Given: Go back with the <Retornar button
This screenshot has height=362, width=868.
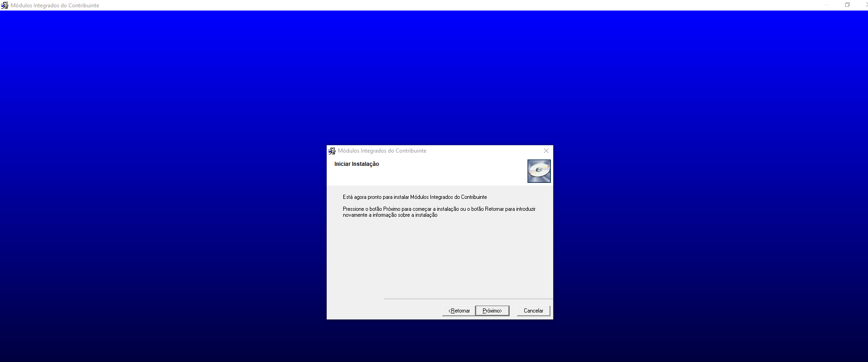Looking at the screenshot, I should (459, 311).
